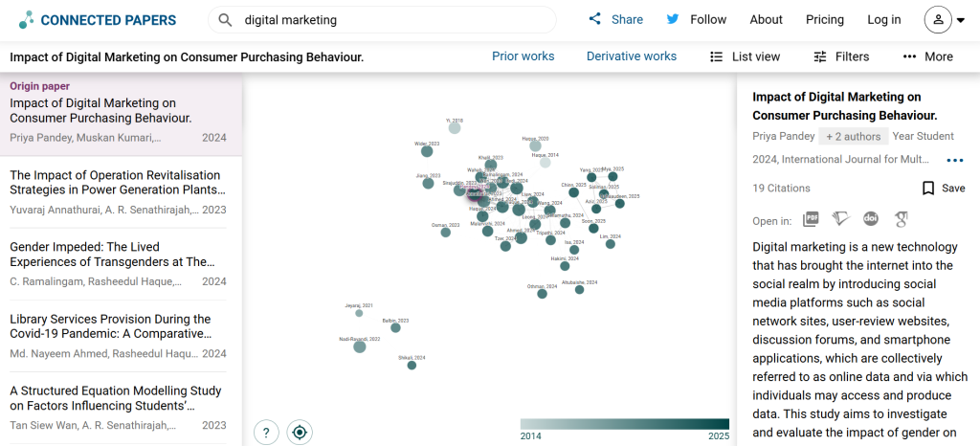Viewport: 980px width, 446px height.
Task: Recenter graph with the target icon
Action: click(x=301, y=433)
